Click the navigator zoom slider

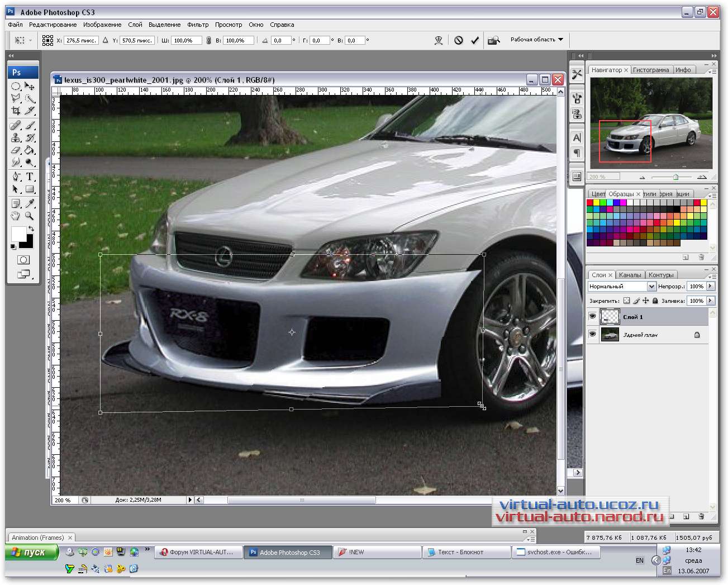[x=675, y=177]
